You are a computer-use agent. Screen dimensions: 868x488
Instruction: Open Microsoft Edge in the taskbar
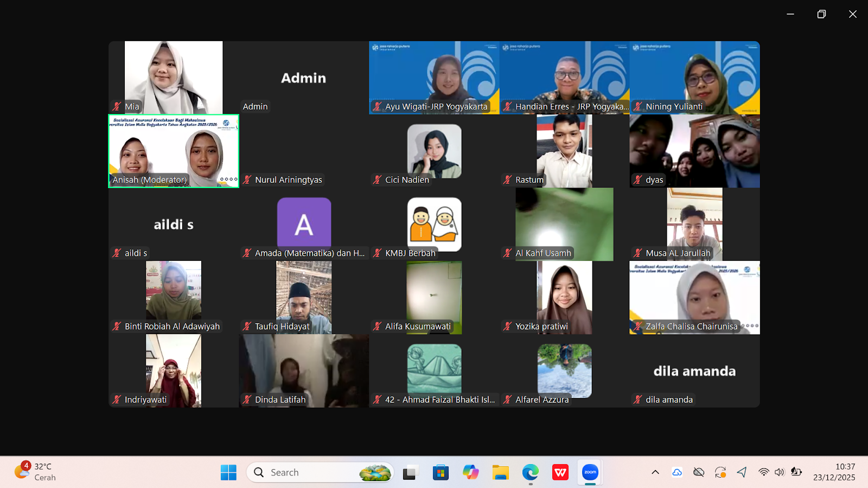pos(530,472)
